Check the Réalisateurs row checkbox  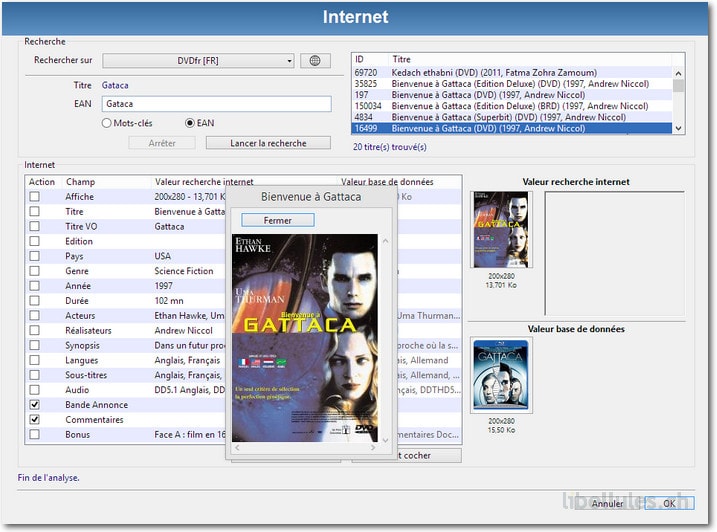pyautogui.click(x=34, y=330)
